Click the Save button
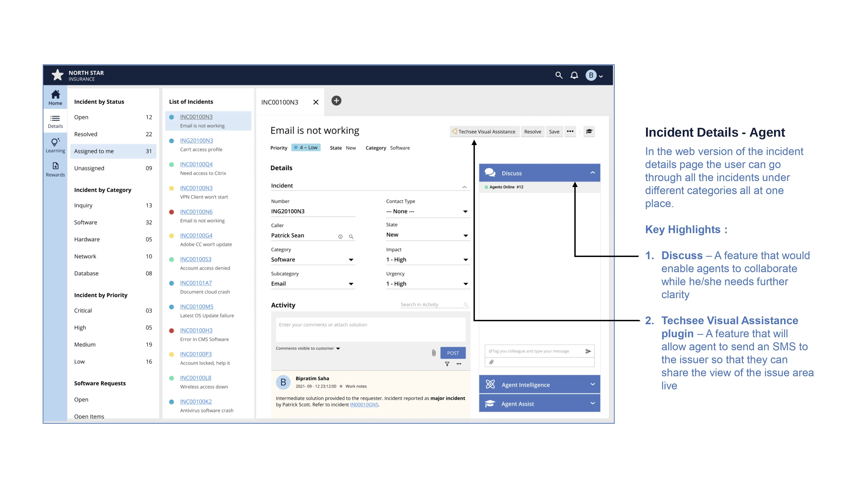 point(554,131)
